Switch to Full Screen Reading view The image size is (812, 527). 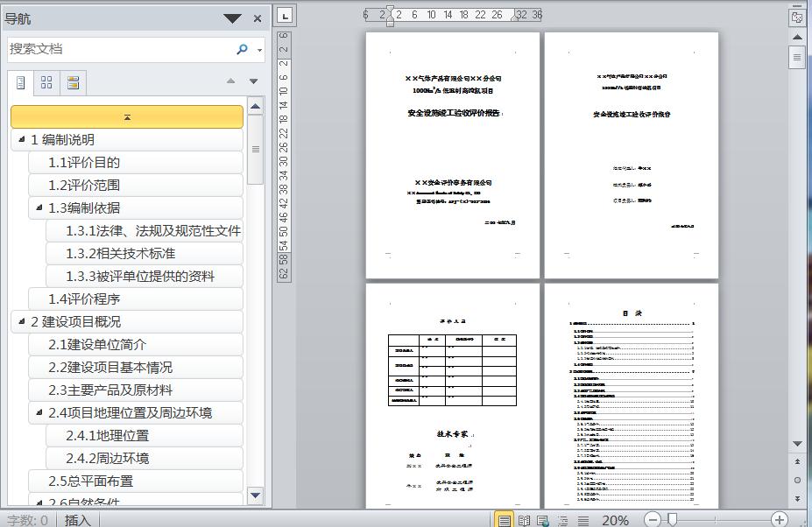click(524, 520)
